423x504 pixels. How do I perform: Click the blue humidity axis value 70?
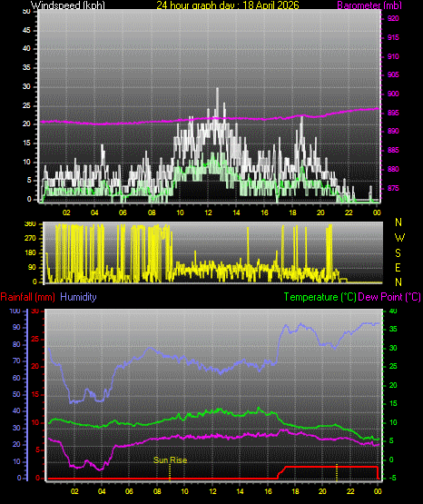[x=16, y=361]
